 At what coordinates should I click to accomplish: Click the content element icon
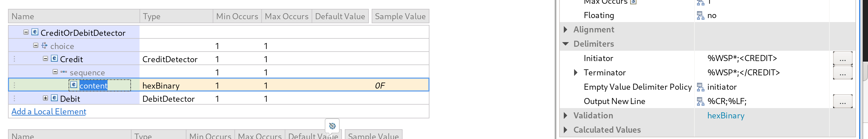click(x=74, y=85)
